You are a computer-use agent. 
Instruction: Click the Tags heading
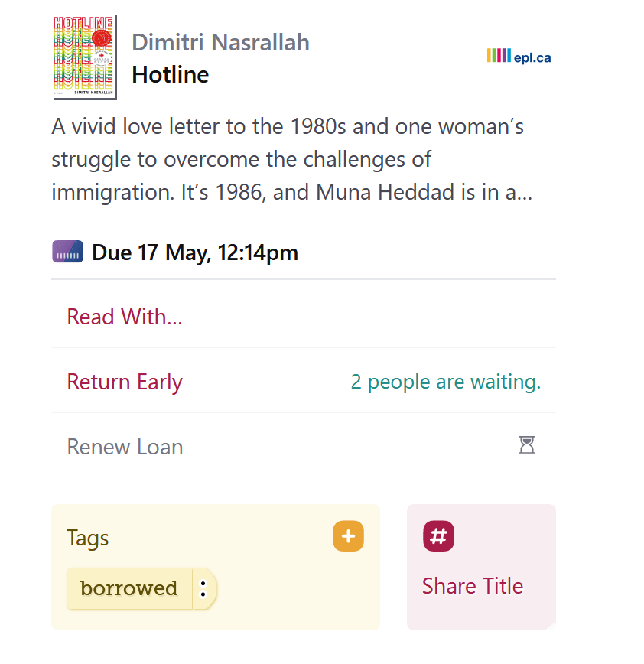point(88,539)
